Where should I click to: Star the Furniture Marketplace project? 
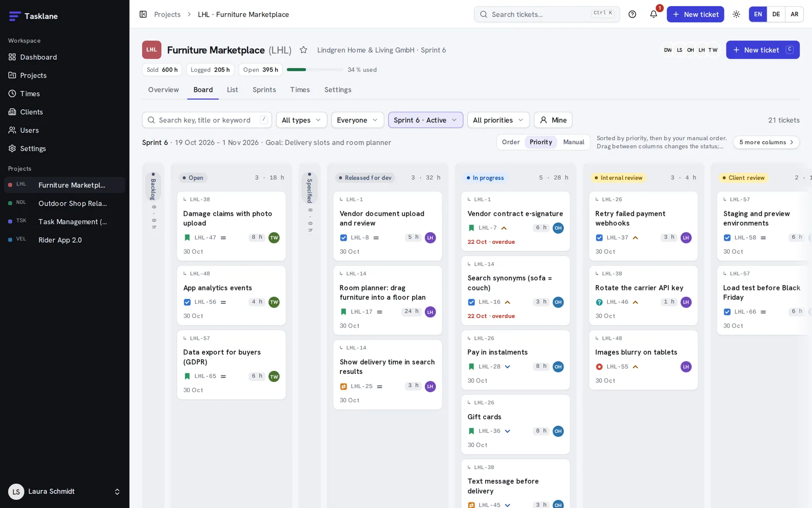click(x=303, y=50)
